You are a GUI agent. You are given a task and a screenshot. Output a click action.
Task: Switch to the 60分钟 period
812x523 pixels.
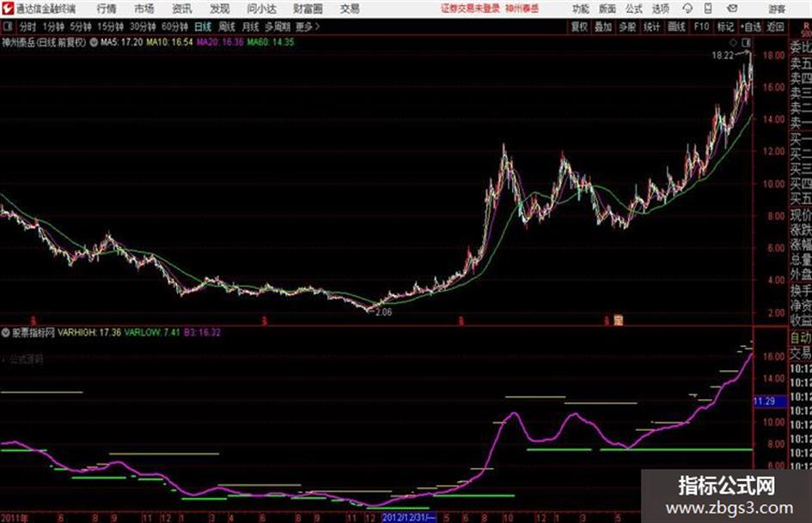click(174, 27)
